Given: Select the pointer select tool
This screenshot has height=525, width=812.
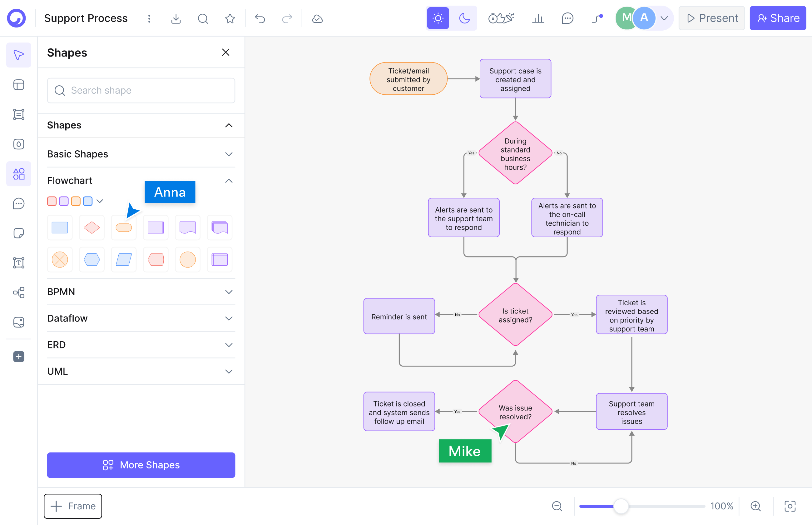Looking at the screenshot, I should [x=19, y=55].
